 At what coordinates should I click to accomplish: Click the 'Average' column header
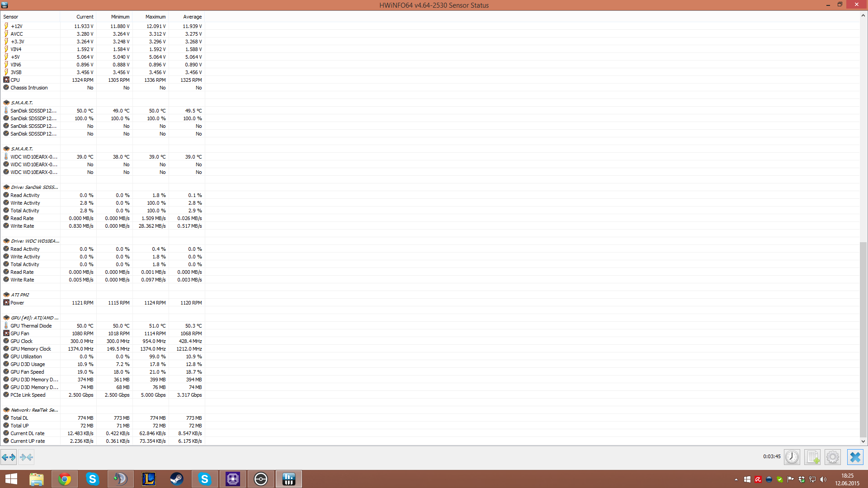pyautogui.click(x=192, y=17)
